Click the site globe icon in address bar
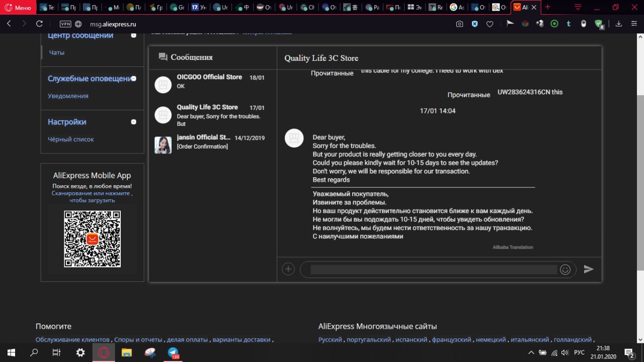The width and height of the screenshot is (644, 362). tap(78, 24)
